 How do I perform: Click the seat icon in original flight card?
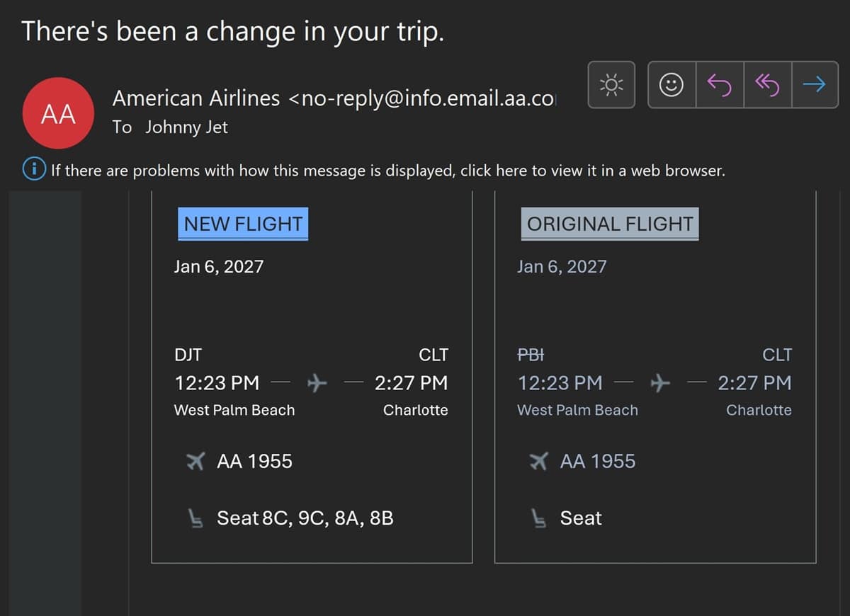(x=538, y=519)
